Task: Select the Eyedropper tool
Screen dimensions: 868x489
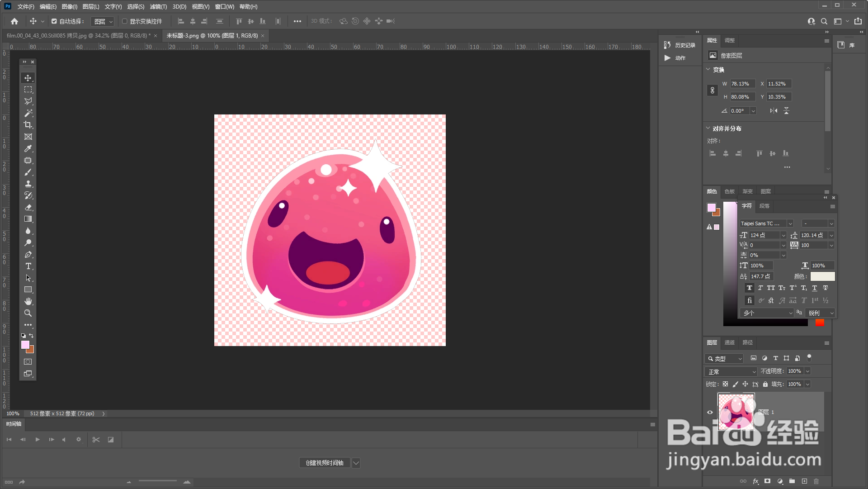Action: tap(28, 148)
